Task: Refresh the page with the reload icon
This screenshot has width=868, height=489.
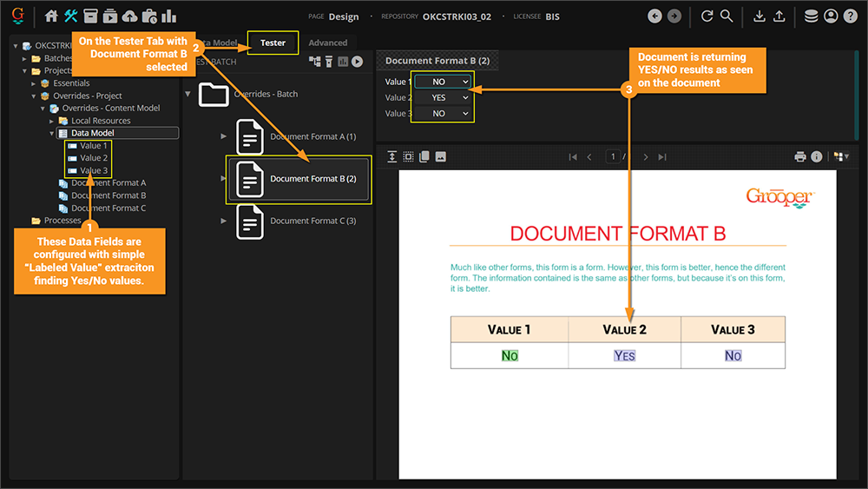Action: tap(707, 16)
